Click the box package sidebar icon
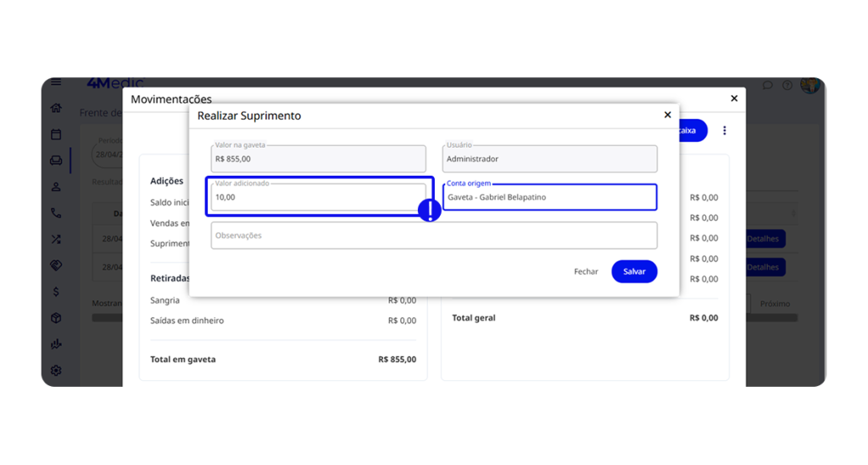Image resolution: width=868 pixels, height=465 pixels. [x=56, y=318]
